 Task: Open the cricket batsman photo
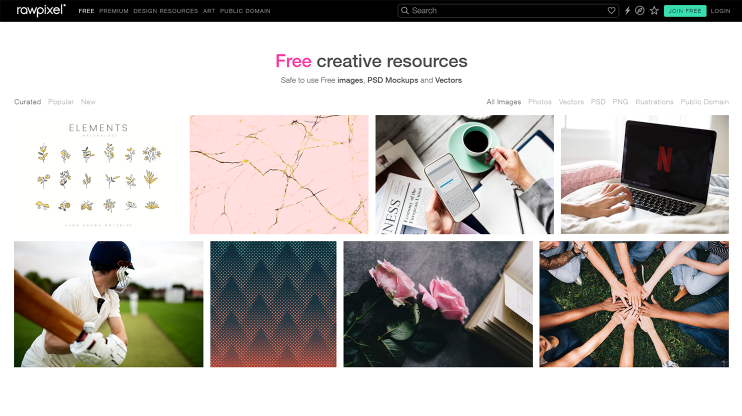pyautogui.click(x=108, y=304)
